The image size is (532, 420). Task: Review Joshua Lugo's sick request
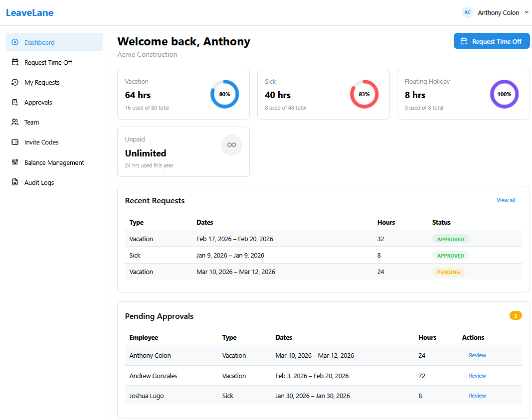(x=477, y=396)
